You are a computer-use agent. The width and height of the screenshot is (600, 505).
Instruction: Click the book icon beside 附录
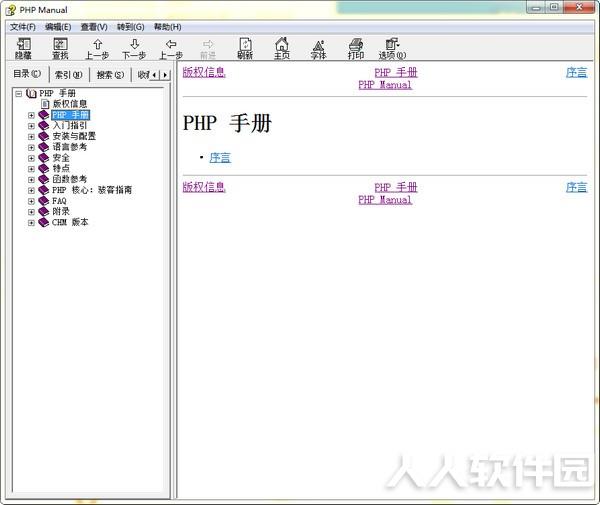(x=44, y=211)
